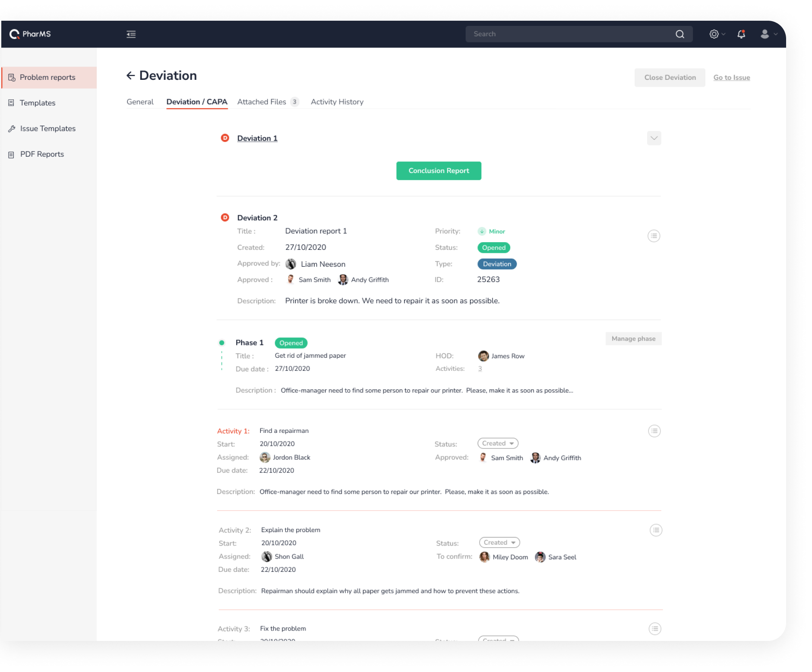
Task: Open the Activity 1 Created status dropdown
Action: 498,444
